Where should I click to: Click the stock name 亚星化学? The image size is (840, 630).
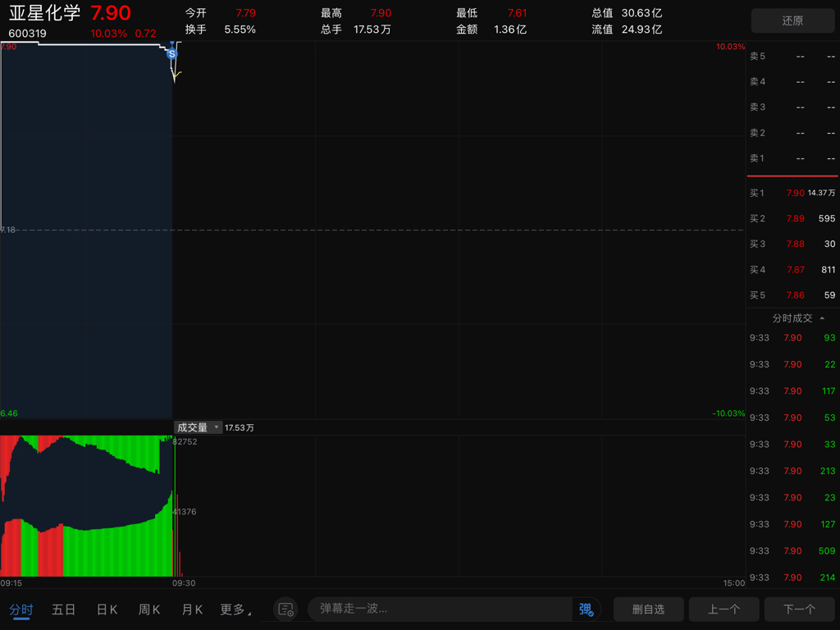tap(44, 13)
